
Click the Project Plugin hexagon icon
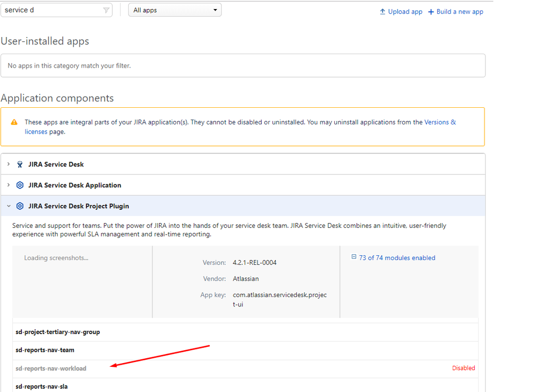(x=20, y=206)
